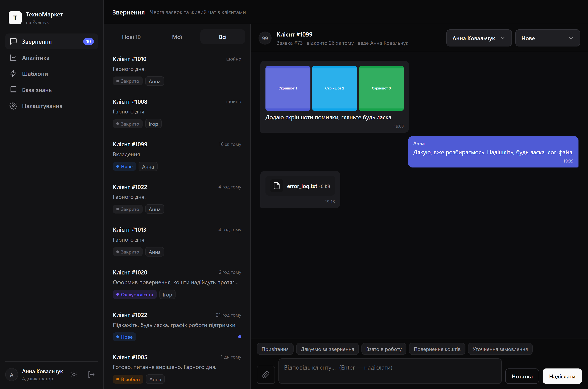The width and height of the screenshot is (588, 389).
Task: Expand the Нове status dropdown
Action: click(548, 38)
